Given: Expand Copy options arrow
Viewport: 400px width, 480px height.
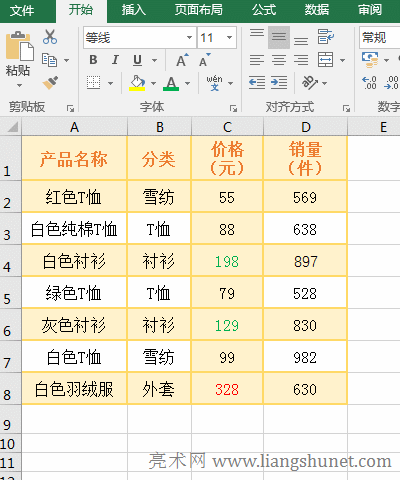Looking at the screenshot, I should tap(66, 61).
